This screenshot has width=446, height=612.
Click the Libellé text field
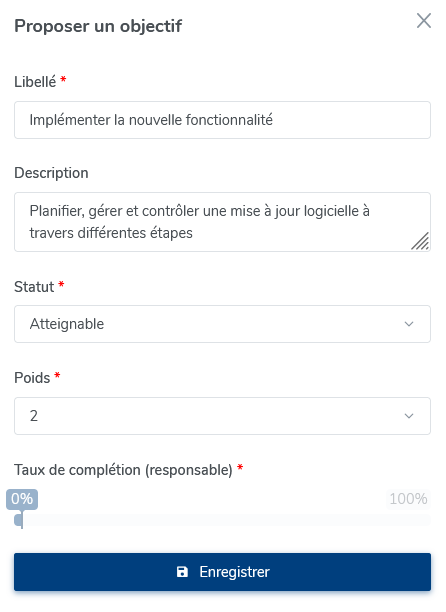click(x=222, y=120)
